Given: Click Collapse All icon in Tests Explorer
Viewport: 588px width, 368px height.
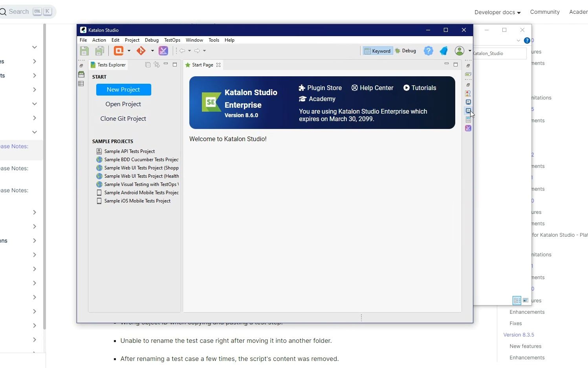Looking at the screenshot, I should click(x=148, y=65).
